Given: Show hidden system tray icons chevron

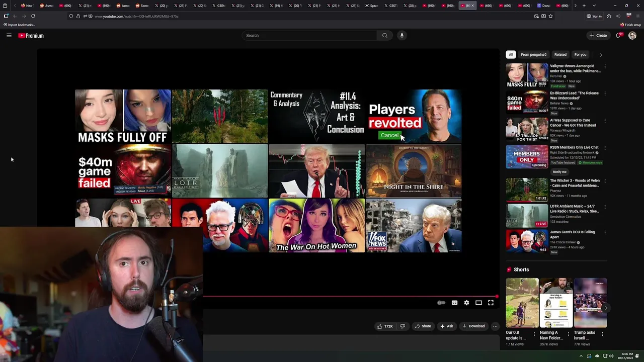Looking at the screenshot, I should (581, 356).
